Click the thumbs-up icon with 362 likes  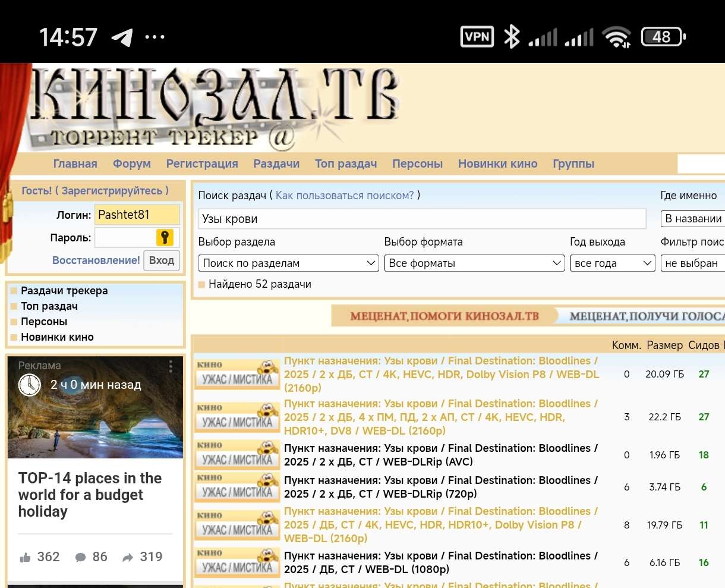point(25,558)
